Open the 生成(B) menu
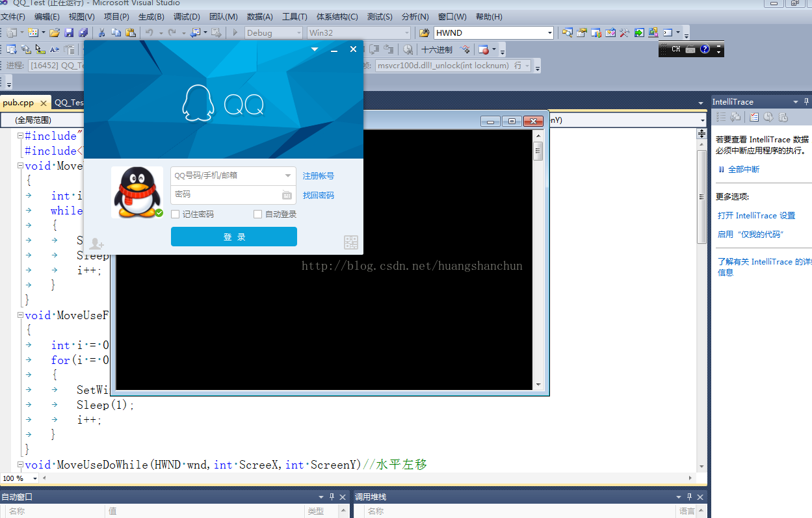 [x=151, y=16]
